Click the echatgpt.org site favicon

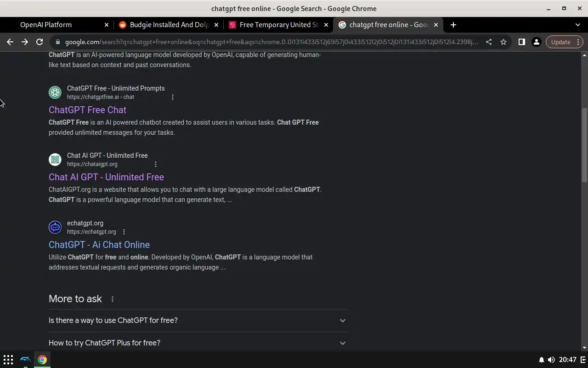pos(55,227)
